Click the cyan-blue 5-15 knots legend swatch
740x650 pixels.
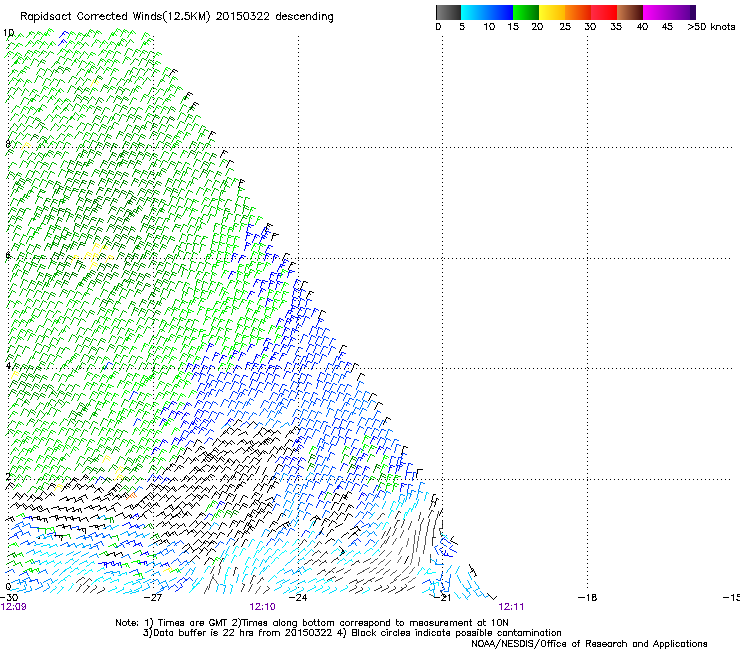pyautogui.click(x=487, y=12)
